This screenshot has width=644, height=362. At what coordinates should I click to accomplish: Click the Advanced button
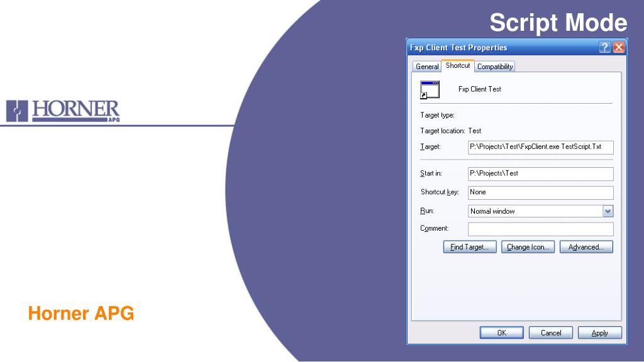click(x=586, y=247)
